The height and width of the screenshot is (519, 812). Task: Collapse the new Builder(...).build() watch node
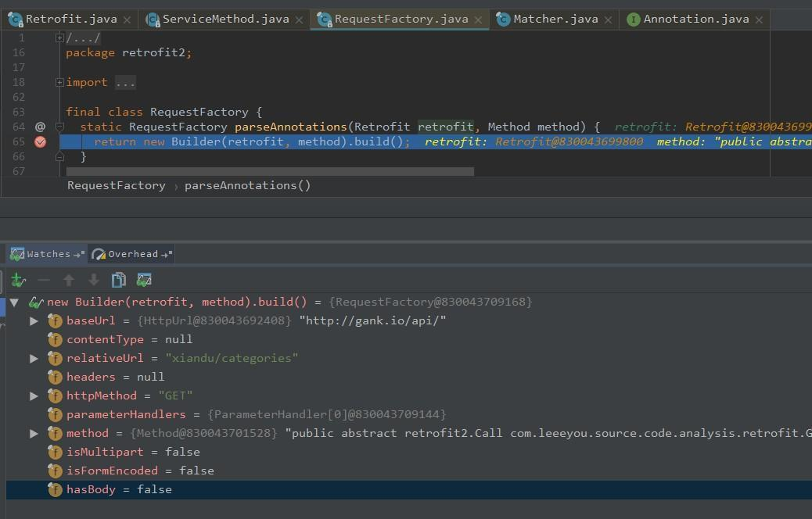point(15,302)
